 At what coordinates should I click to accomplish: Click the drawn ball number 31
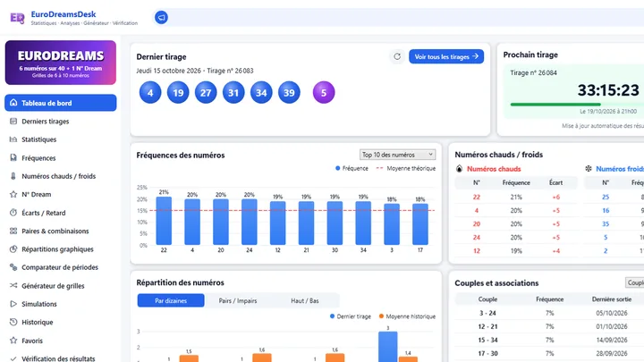click(233, 93)
